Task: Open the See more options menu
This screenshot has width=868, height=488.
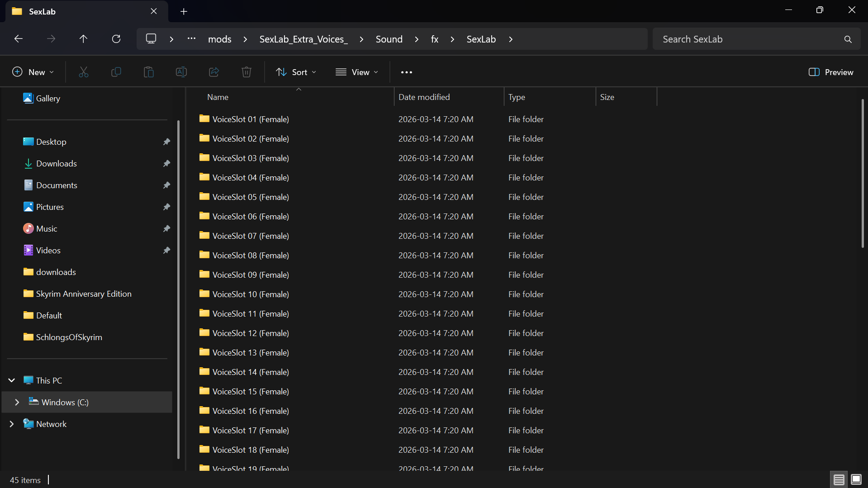Action: 407,72
